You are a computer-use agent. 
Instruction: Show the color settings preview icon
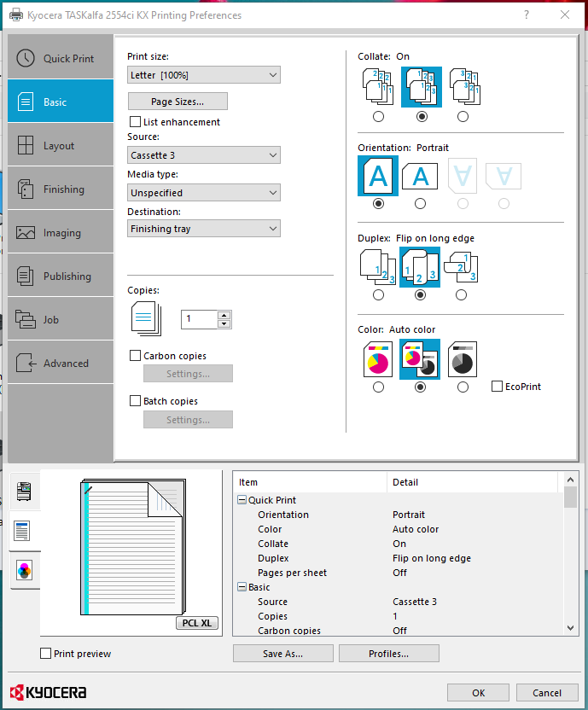click(x=25, y=570)
